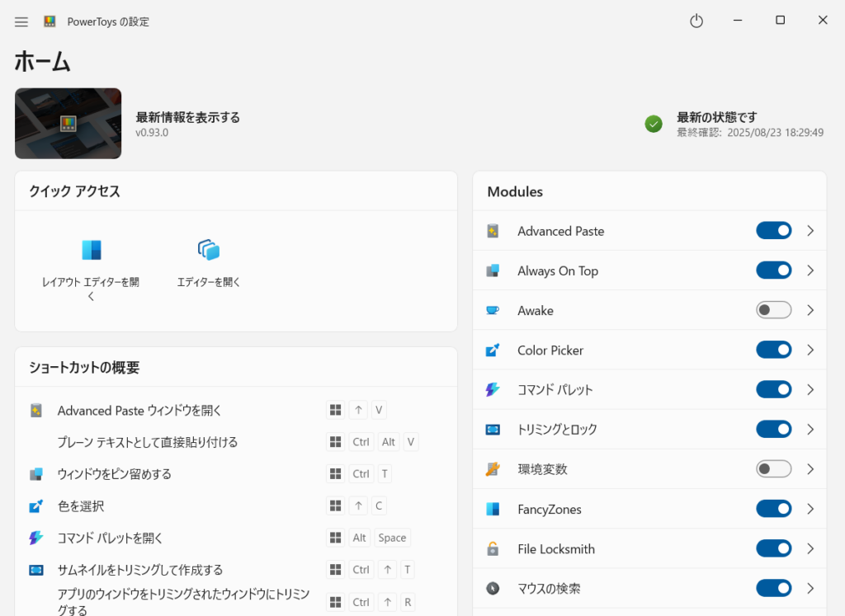This screenshot has width=845, height=616.
Task: Open the FancyZones layout editor icon
Action: pyautogui.click(x=92, y=250)
